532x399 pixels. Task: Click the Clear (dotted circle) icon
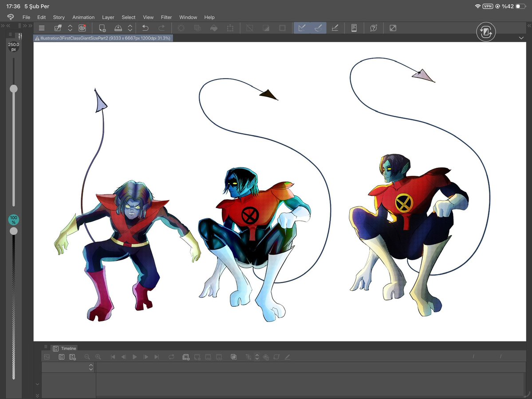[181, 28]
